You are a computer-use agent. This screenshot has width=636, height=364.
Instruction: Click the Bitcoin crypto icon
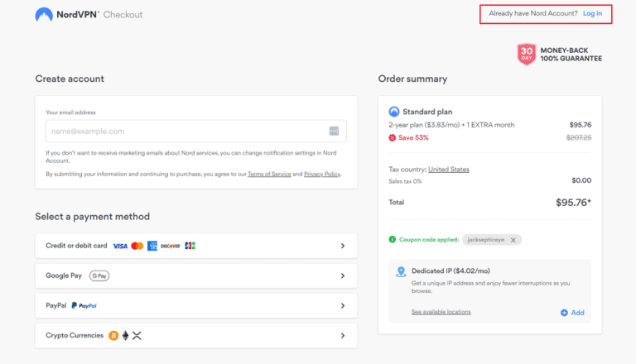coord(113,335)
